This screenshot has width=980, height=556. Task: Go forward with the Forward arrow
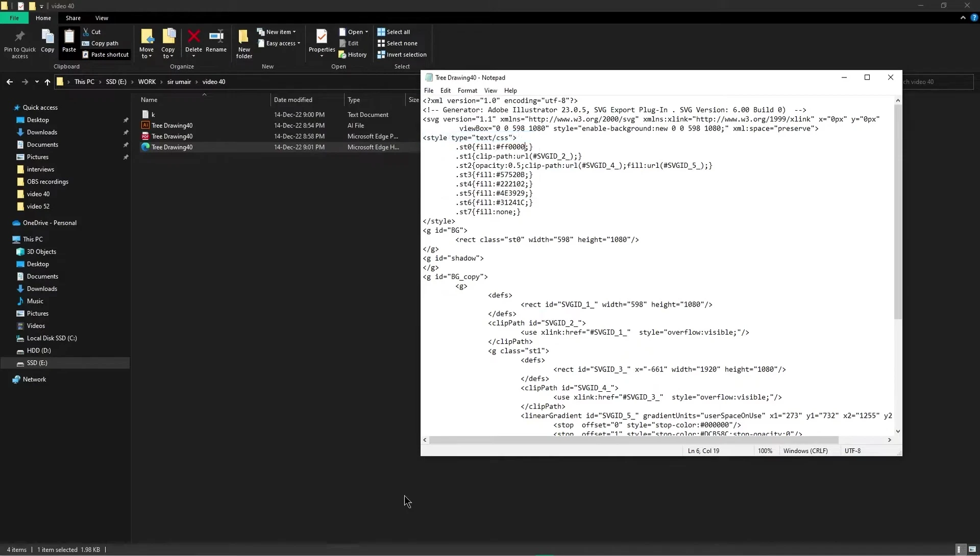tap(24, 82)
